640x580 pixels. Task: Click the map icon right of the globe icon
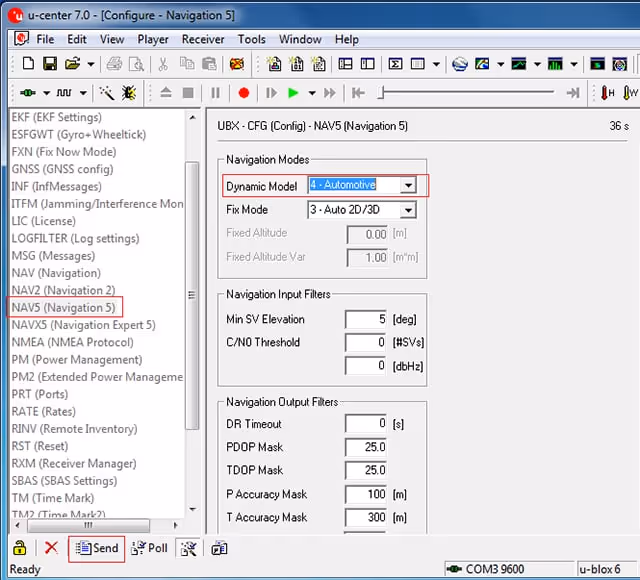point(482,64)
